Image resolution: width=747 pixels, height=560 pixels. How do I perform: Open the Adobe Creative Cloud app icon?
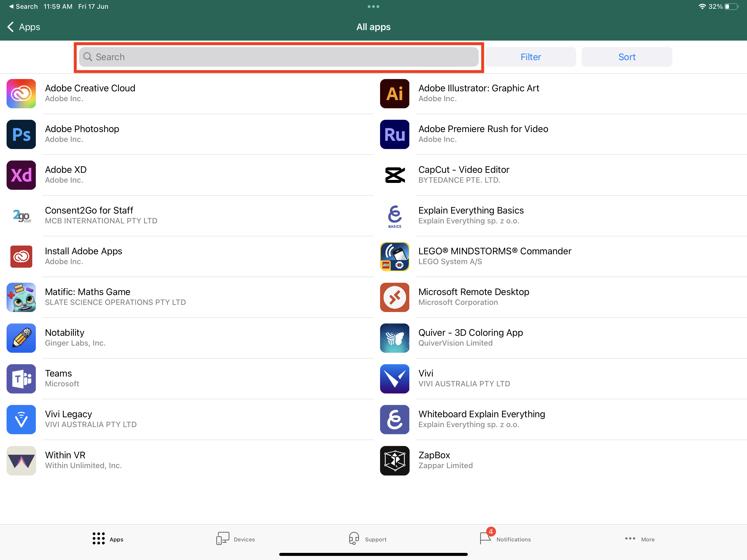(21, 94)
